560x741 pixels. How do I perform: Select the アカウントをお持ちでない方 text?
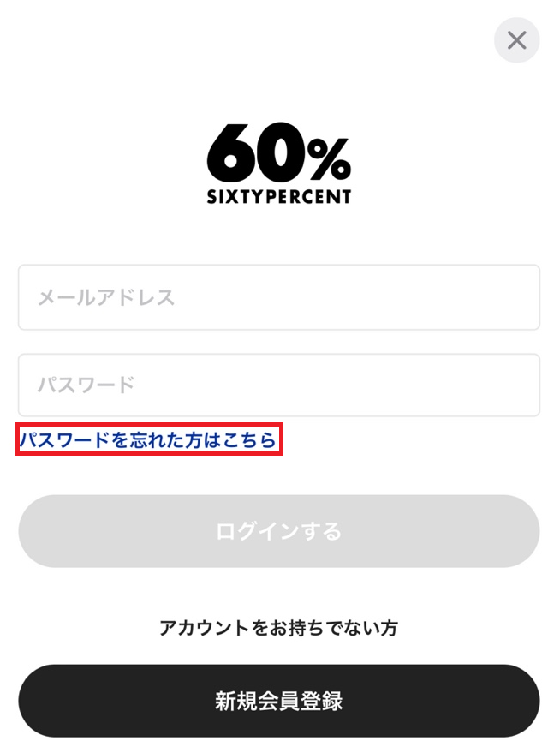[x=278, y=628]
